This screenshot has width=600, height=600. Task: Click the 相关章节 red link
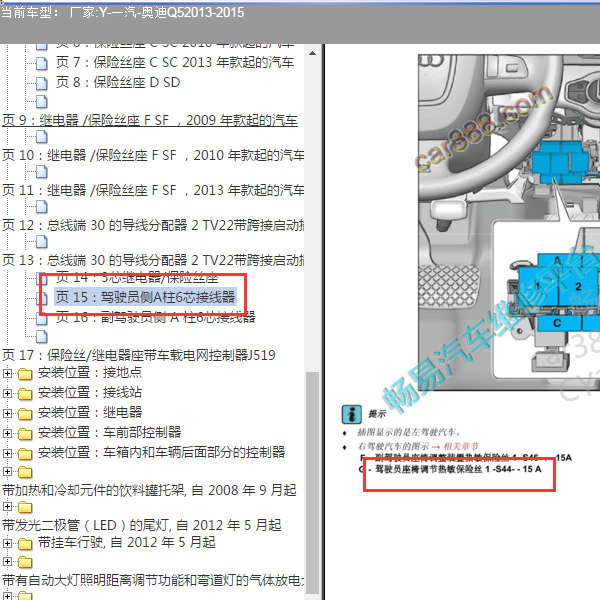pyautogui.click(x=461, y=446)
